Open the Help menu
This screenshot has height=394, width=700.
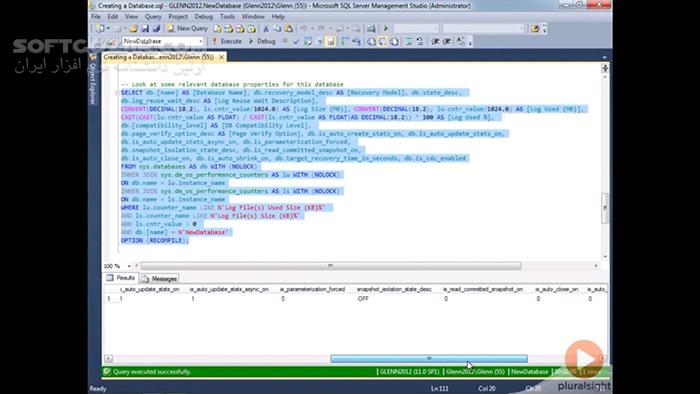coord(278,17)
